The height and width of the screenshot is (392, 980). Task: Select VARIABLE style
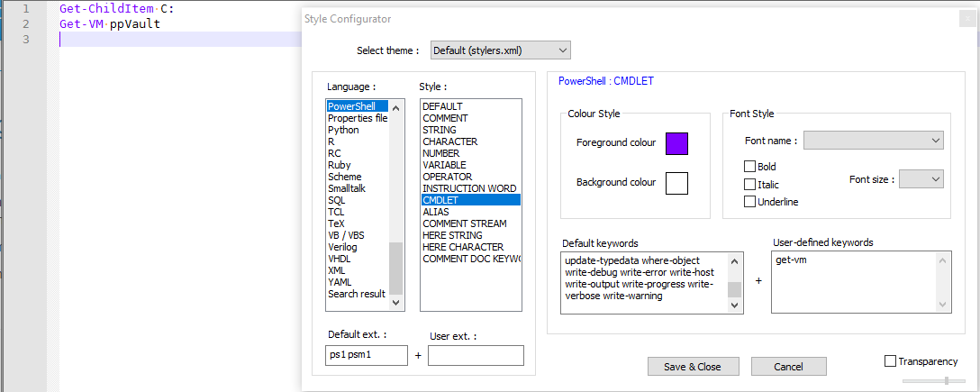coord(470,165)
